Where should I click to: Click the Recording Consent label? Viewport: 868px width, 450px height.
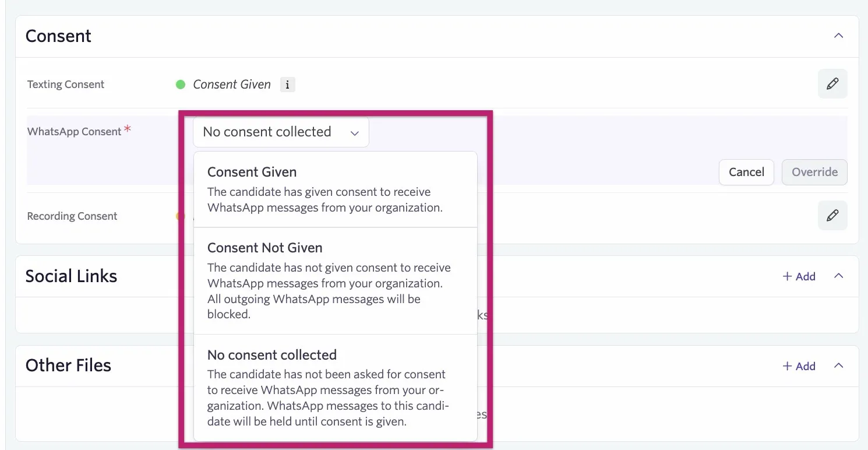[72, 216]
